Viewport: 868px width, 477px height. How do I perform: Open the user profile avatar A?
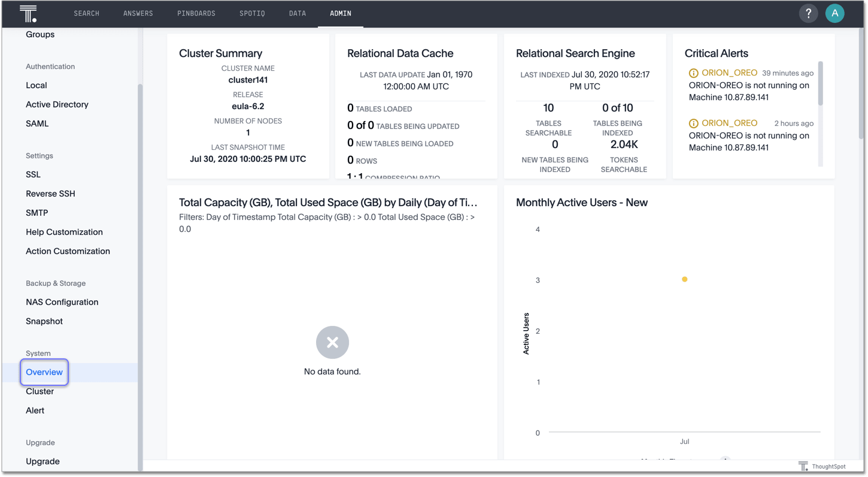click(x=834, y=13)
